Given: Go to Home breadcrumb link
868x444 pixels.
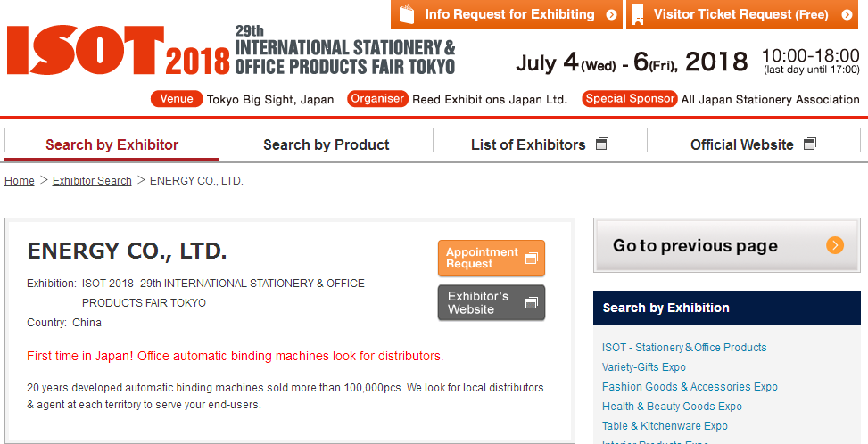Looking at the screenshot, I should click(x=20, y=181).
